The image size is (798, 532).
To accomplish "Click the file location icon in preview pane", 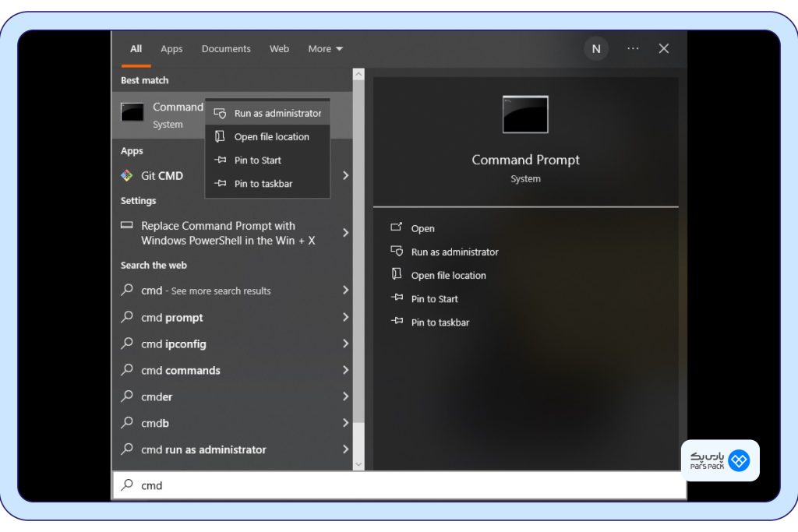I will (x=397, y=274).
